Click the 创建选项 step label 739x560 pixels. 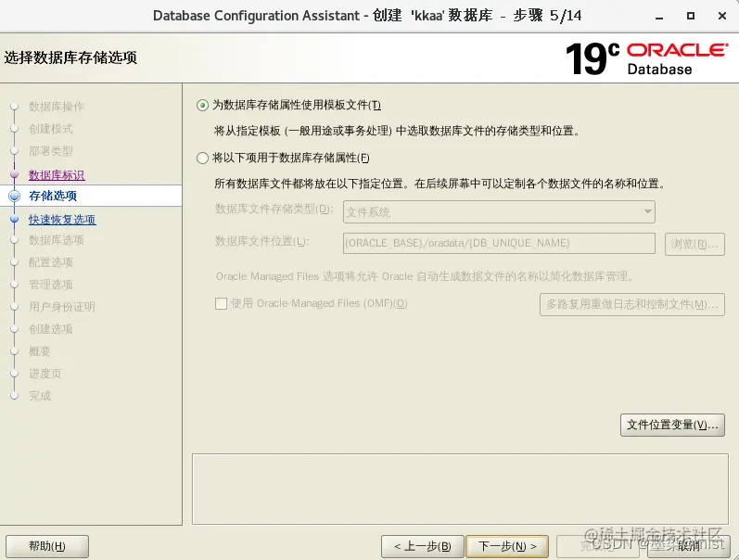tap(51, 329)
